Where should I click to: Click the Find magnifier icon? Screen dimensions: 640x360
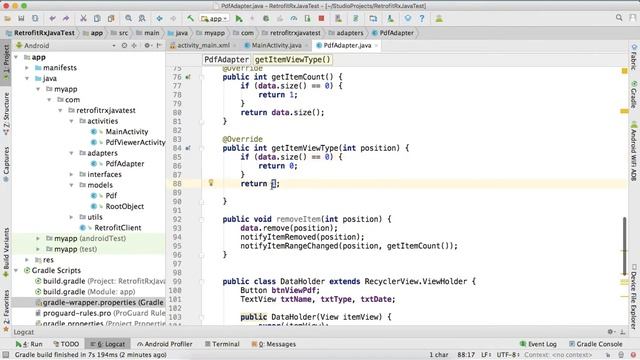pyautogui.click(x=129, y=18)
